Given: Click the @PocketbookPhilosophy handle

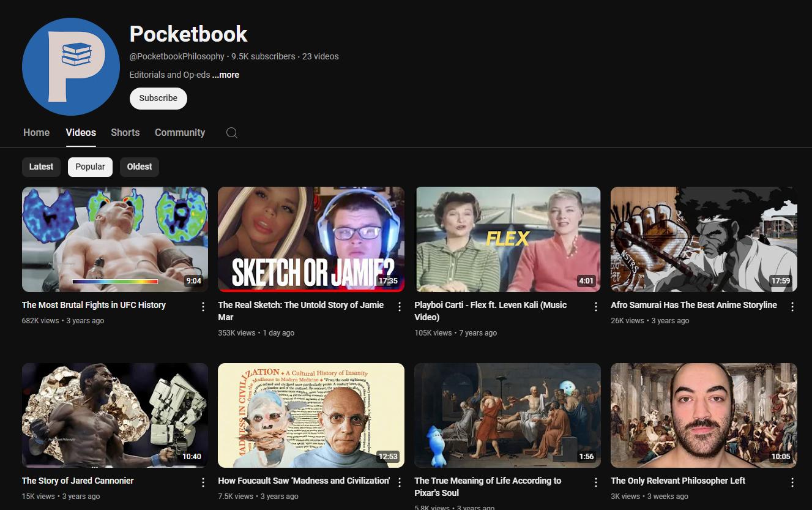Looking at the screenshot, I should pos(177,56).
